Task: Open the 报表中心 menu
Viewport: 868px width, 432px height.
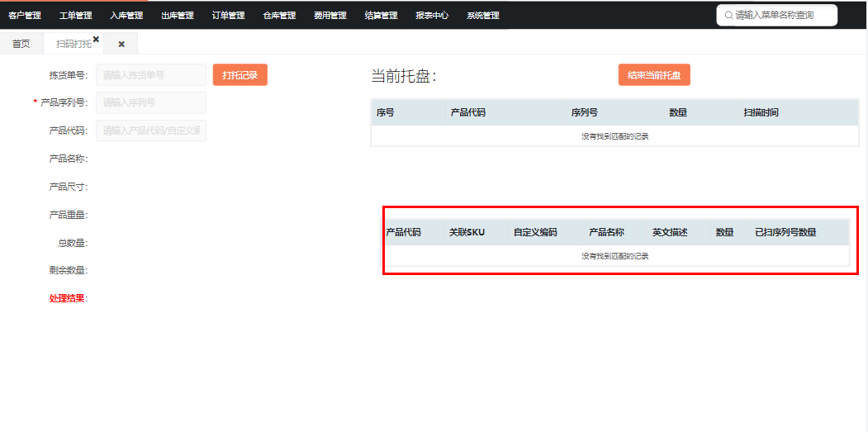Action: click(x=432, y=16)
